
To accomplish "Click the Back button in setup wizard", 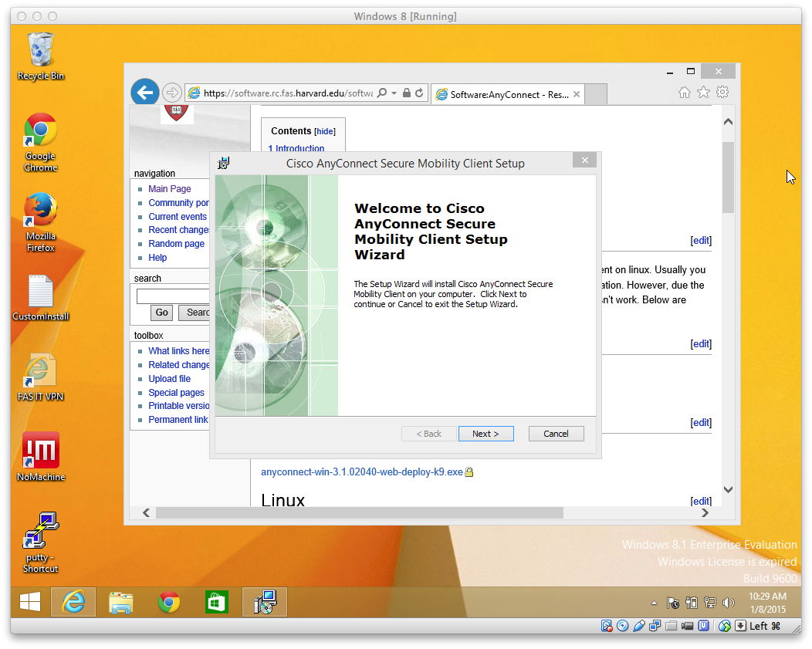I will click(x=429, y=434).
